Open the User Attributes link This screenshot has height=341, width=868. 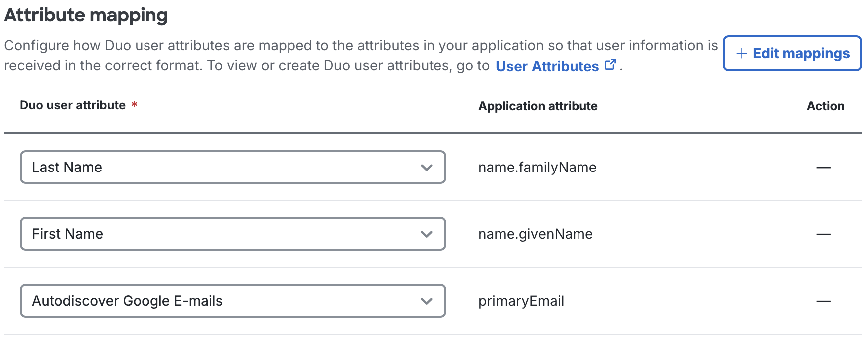tap(547, 66)
